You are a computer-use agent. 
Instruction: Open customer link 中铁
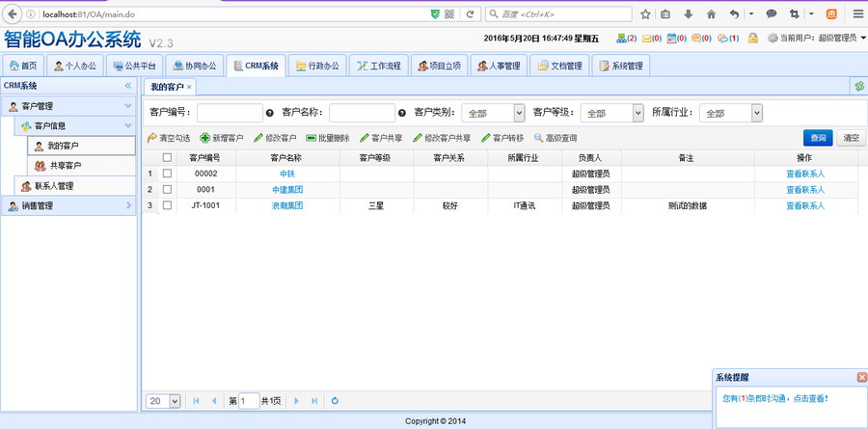click(287, 174)
